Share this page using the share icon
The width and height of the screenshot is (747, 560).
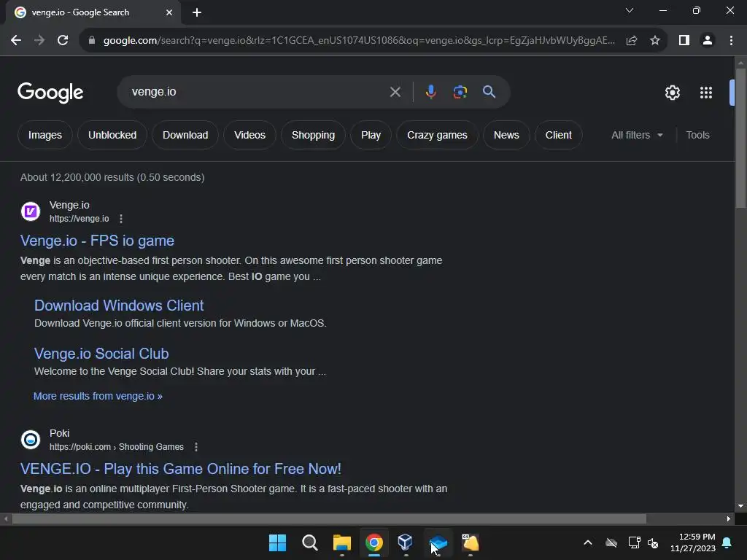(x=632, y=41)
